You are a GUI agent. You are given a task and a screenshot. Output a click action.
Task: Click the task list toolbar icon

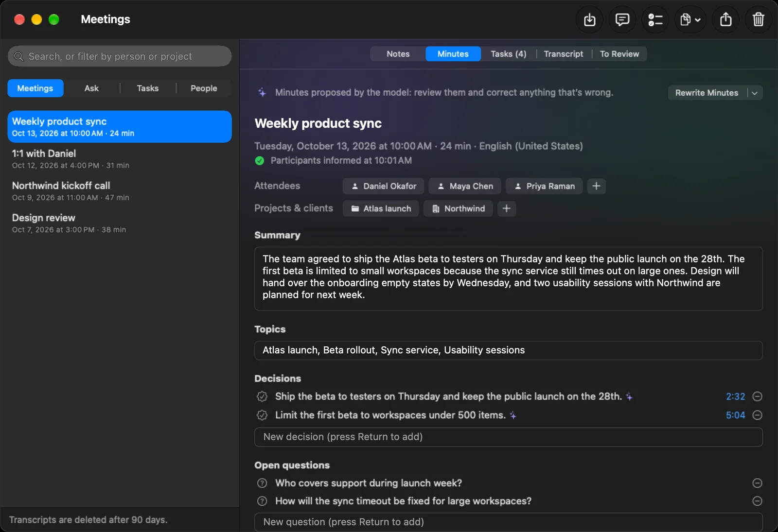(x=655, y=19)
